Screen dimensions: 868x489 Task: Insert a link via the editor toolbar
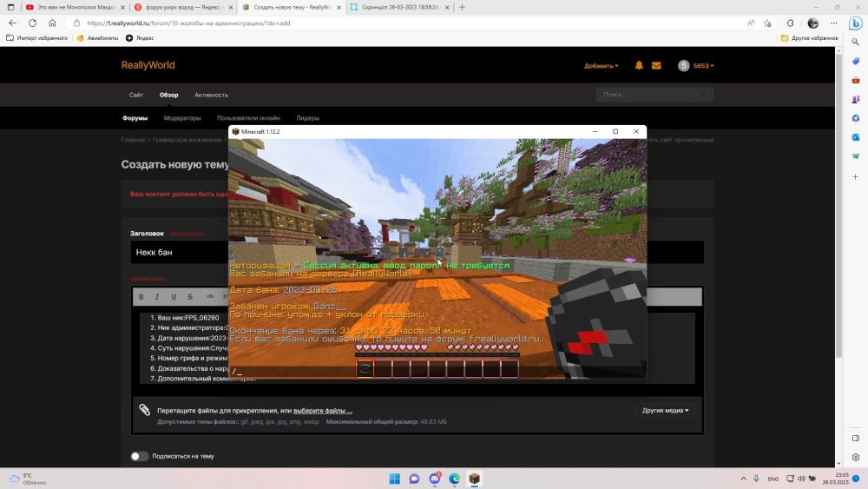click(x=210, y=297)
